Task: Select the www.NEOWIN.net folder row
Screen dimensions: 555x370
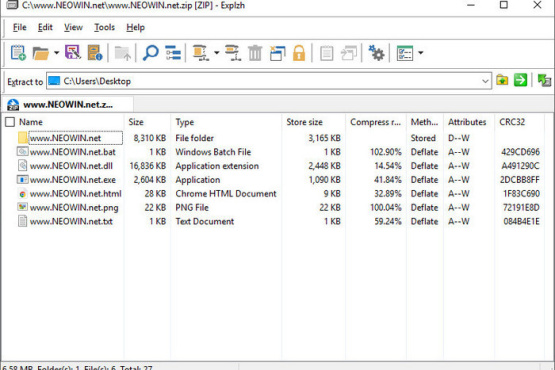Action: 65,138
